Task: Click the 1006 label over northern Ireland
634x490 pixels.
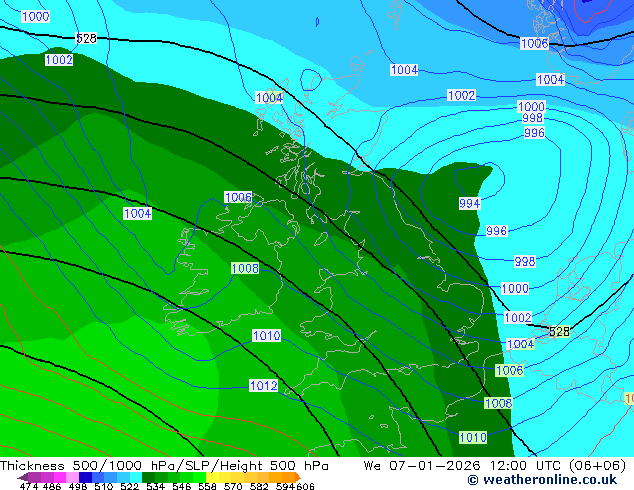Action: tap(238, 197)
